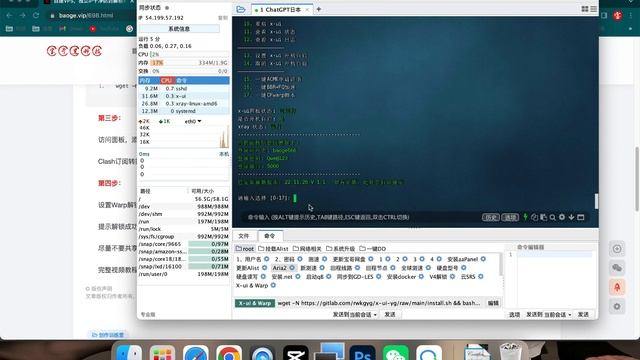The width and height of the screenshot is (640, 360).
Task: Select the systemd process row
Action: 184,111
